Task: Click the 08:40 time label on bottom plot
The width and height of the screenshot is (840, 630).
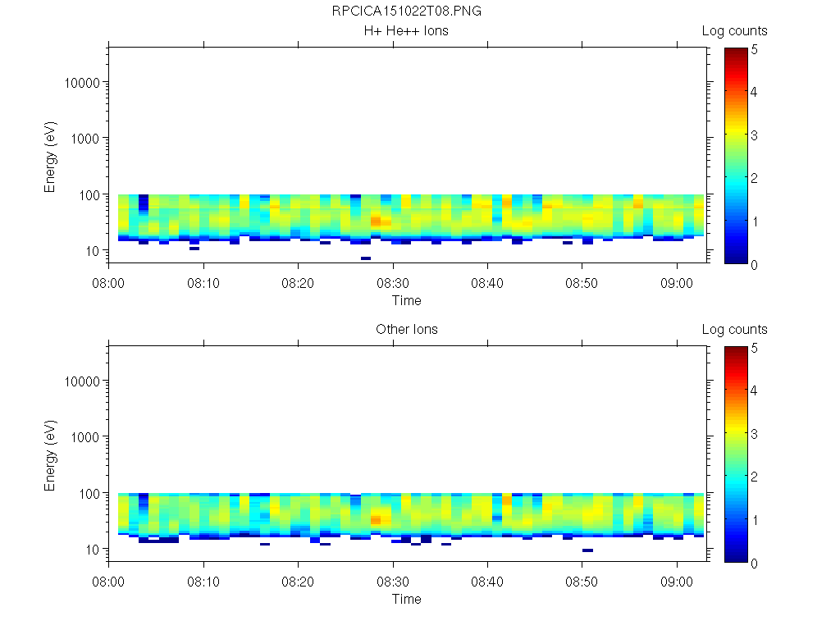Action: click(x=487, y=582)
